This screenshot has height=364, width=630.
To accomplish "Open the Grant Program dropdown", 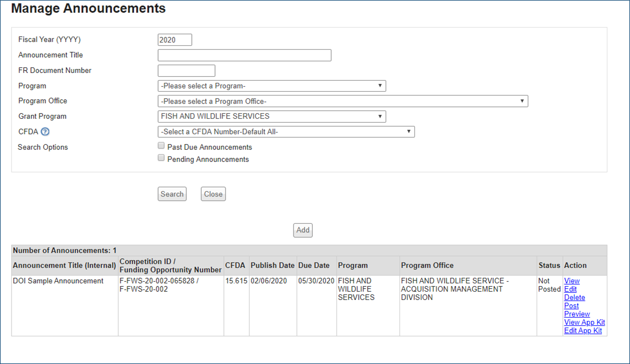I will click(271, 117).
